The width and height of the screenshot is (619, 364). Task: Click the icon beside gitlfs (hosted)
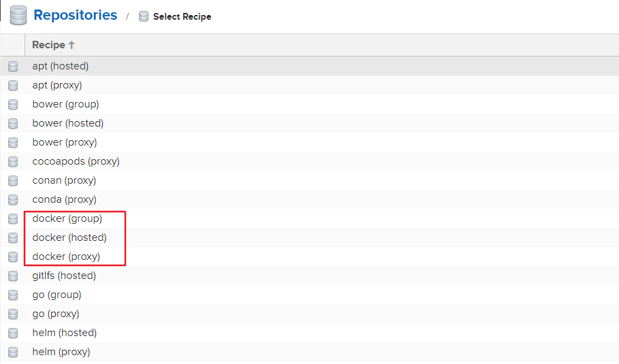click(13, 276)
